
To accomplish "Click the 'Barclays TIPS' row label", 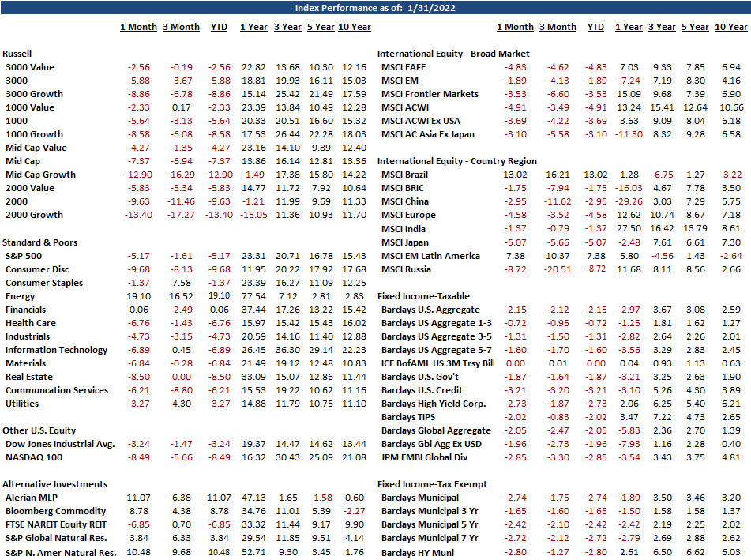I will click(x=408, y=417).
